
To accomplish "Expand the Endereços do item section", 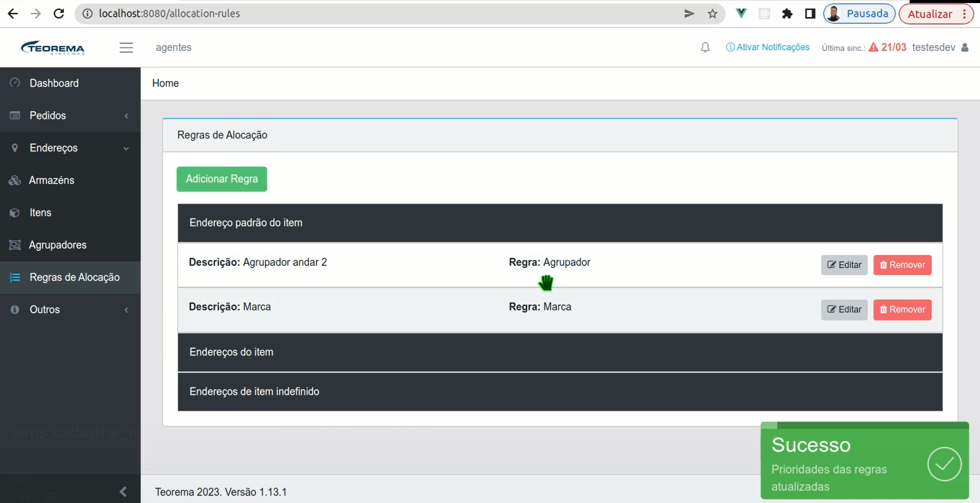I will (560, 352).
